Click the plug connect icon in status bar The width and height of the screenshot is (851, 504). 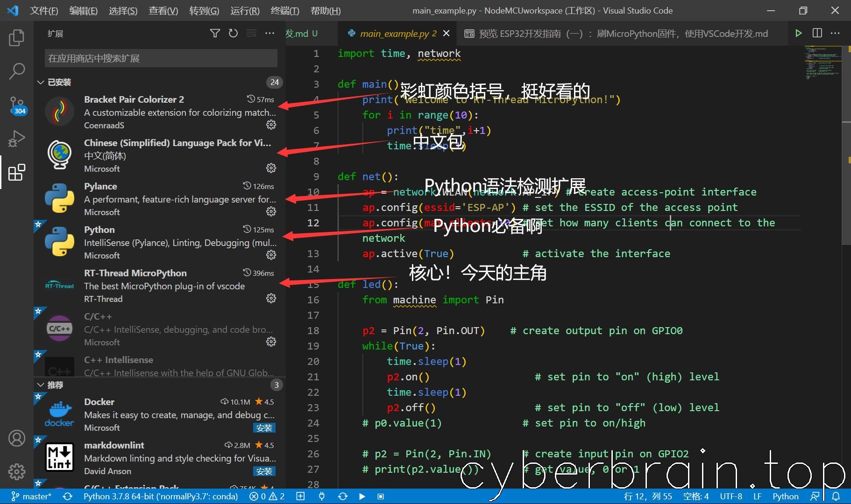click(x=322, y=496)
